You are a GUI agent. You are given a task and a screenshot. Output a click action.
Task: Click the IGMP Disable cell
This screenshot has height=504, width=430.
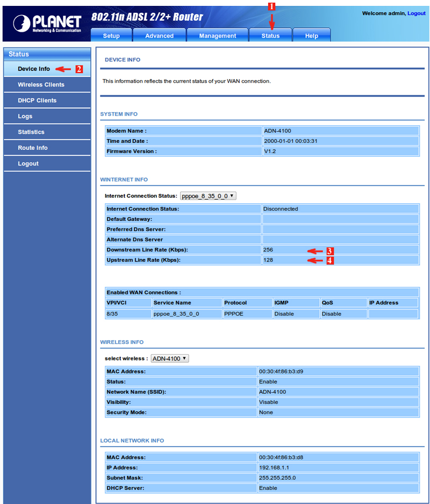(x=284, y=314)
